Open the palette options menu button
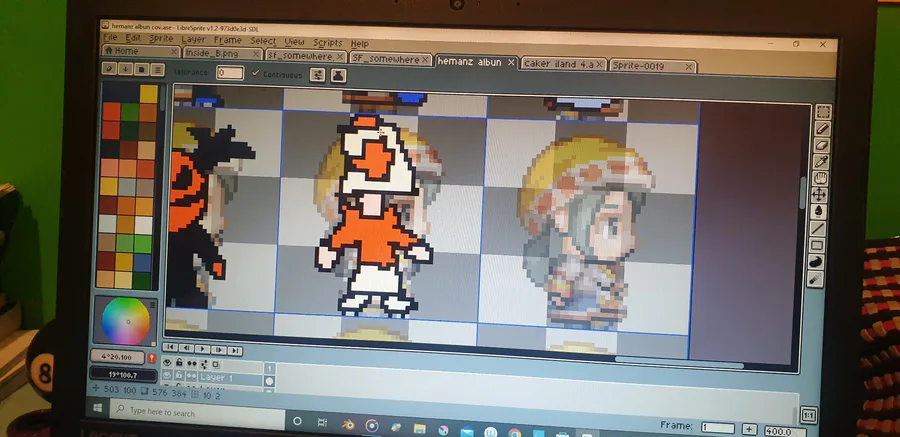This screenshot has height=437, width=900. click(x=157, y=71)
